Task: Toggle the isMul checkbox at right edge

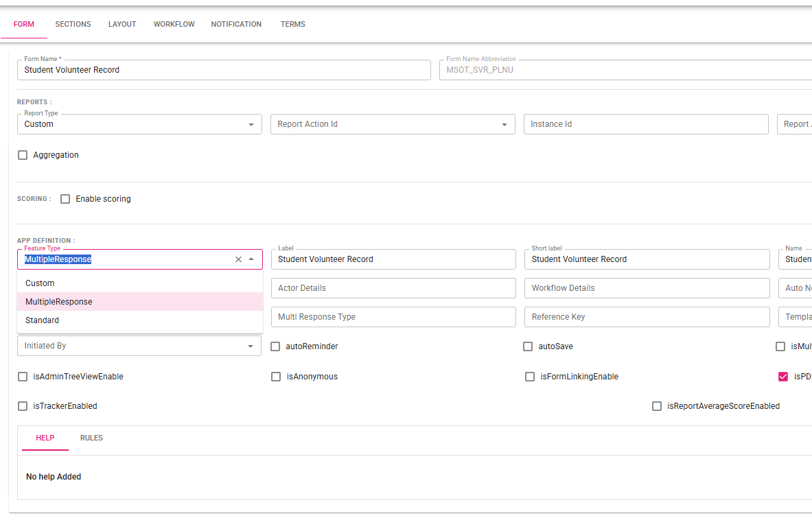Action: click(x=780, y=346)
